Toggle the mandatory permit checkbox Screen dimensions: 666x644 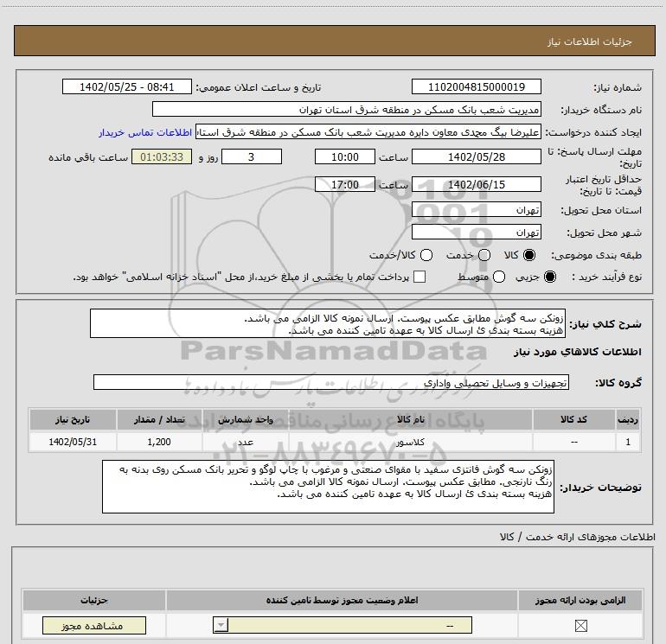tap(580, 626)
